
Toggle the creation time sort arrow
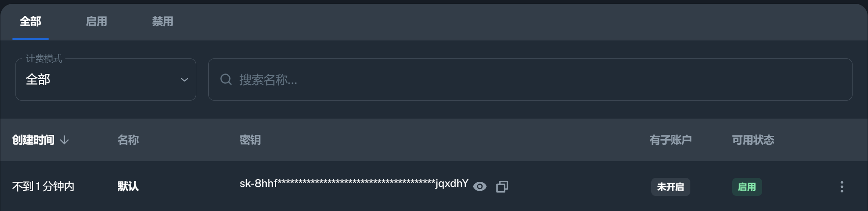point(65,140)
